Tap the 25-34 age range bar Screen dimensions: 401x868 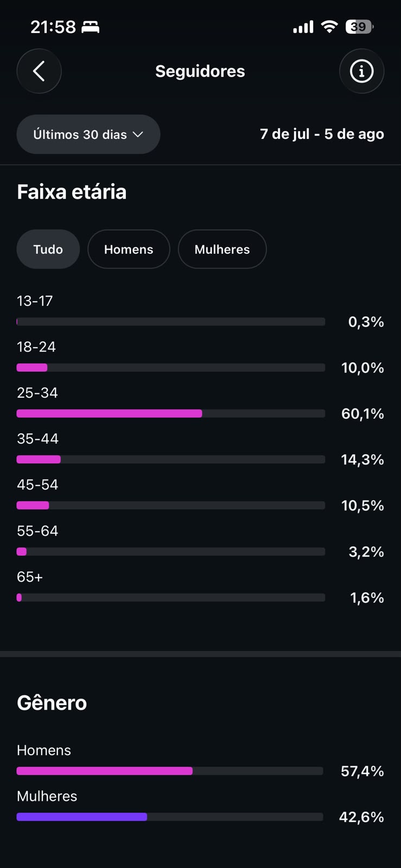click(x=171, y=413)
